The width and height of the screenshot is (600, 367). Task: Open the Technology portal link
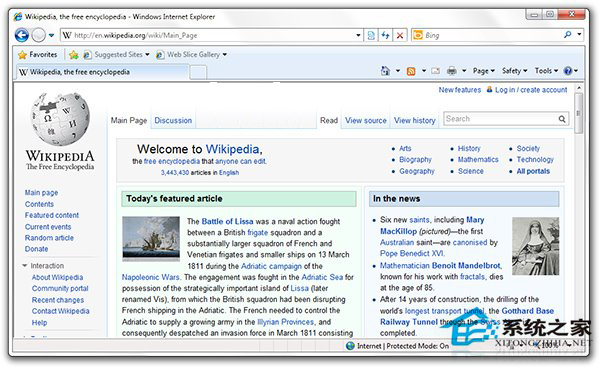(x=535, y=160)
